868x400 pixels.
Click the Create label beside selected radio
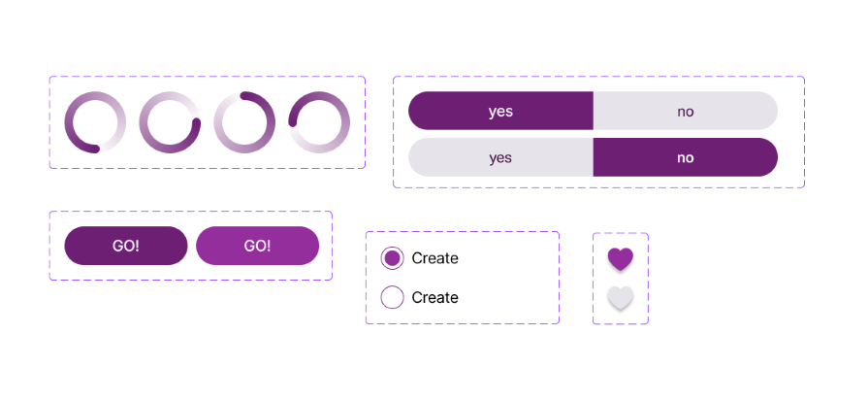[434, 258]
